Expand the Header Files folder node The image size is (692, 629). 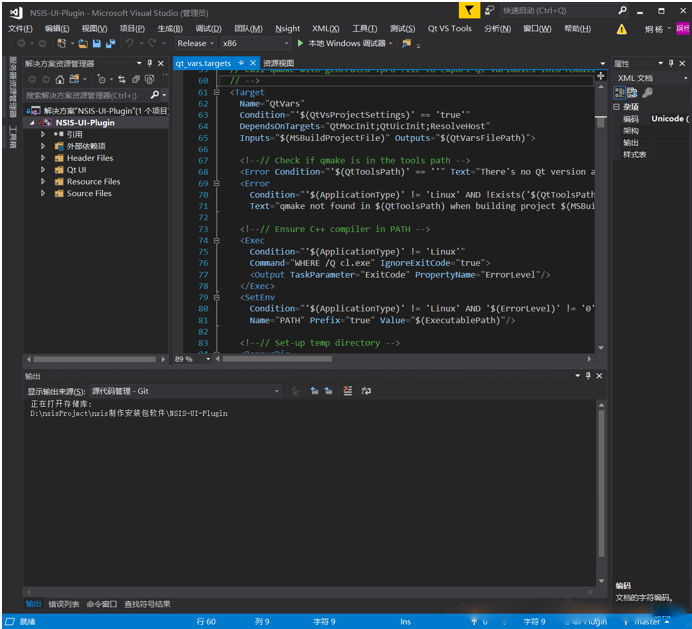pyautogui.click(x=43, y=158)
